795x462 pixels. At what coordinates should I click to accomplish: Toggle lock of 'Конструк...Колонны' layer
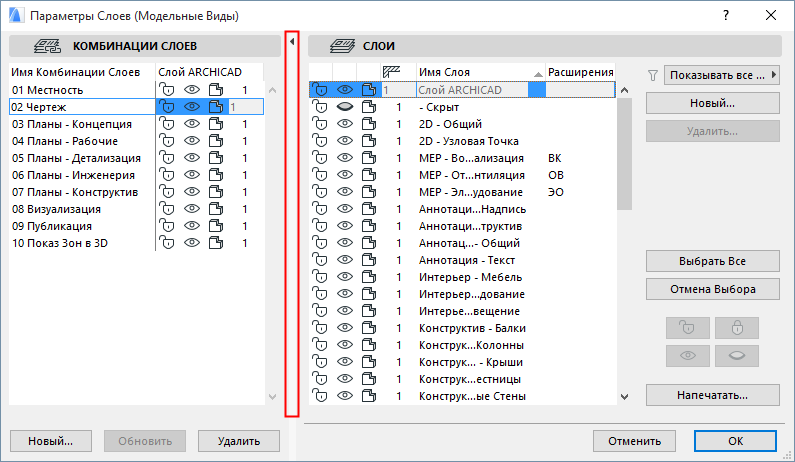[x=320, y=345]
